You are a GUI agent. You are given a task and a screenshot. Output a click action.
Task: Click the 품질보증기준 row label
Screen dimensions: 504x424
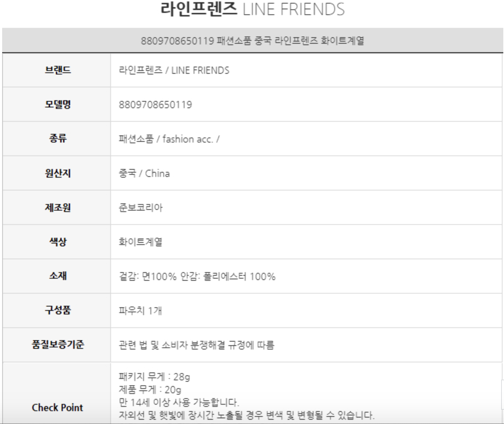(x=58, y=344)
